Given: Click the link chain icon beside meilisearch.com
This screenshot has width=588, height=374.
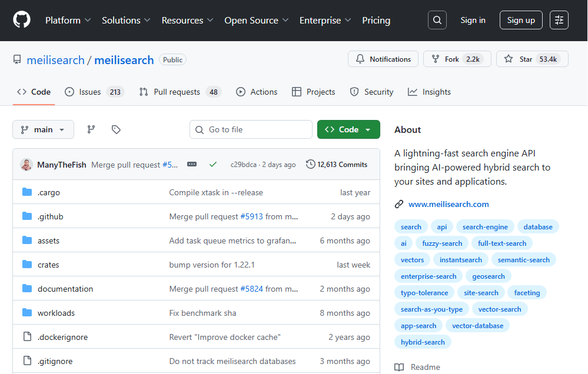Looking at the screenshot, I should click(x=400, y=204).
